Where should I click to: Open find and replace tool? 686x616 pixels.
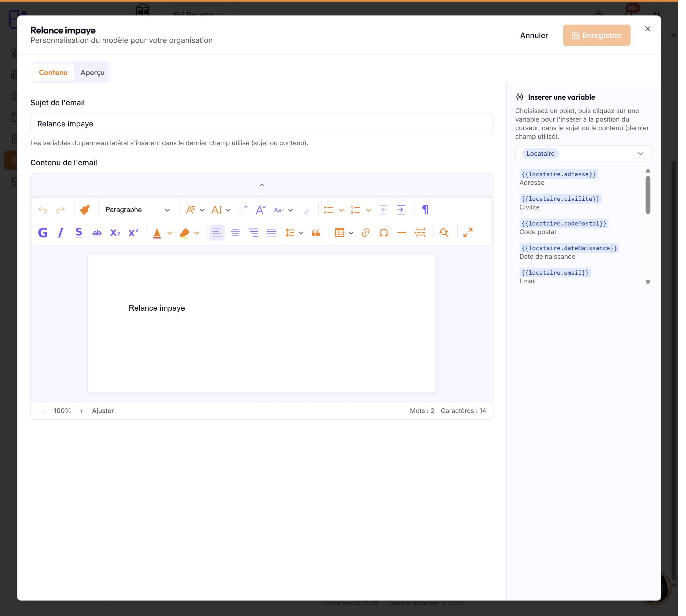444,233
